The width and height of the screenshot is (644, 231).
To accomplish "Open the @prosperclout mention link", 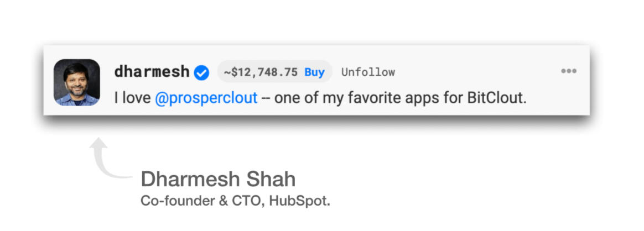I will coord(206,98).
